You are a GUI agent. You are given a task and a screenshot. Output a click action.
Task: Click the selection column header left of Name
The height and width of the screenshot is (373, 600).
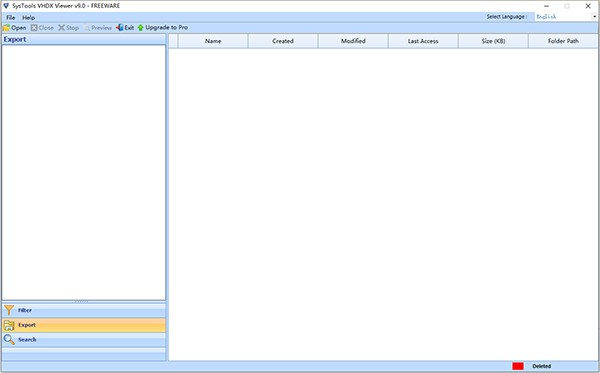tap(173, 41)
